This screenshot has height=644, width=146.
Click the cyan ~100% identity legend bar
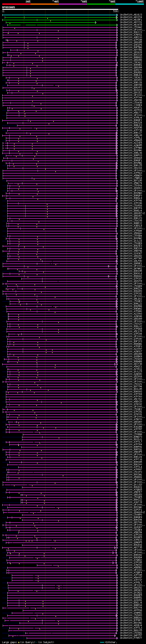tap(130, 4)
